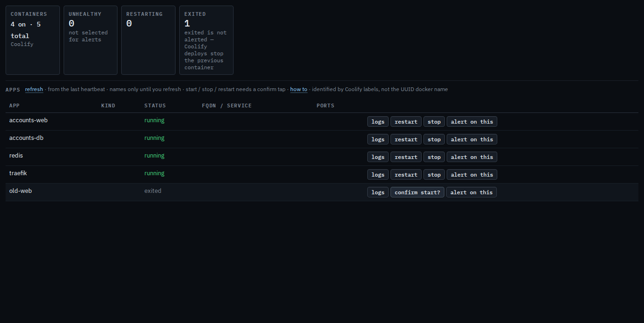Click the redis app name
644x323 pixels.
[x=16, y=156]
